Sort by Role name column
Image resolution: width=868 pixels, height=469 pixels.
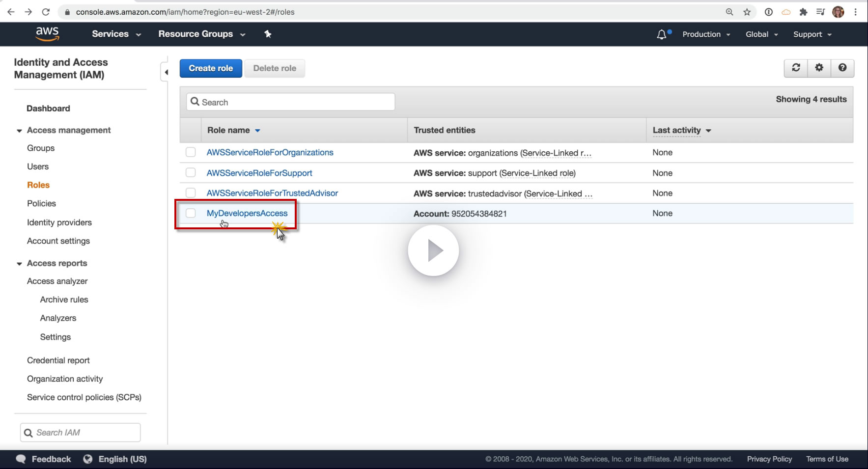coord(234,130)
